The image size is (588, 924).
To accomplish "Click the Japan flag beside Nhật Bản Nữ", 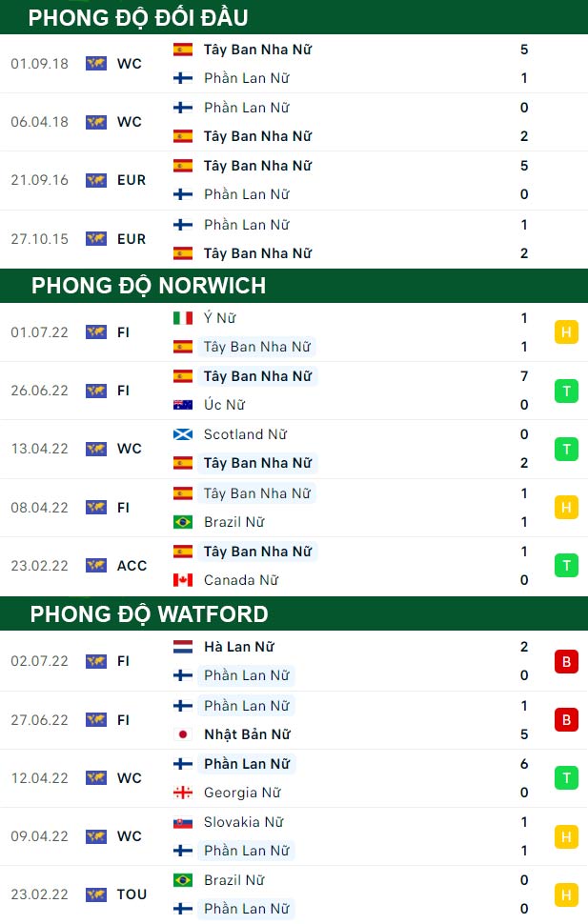I will point(183,734).
